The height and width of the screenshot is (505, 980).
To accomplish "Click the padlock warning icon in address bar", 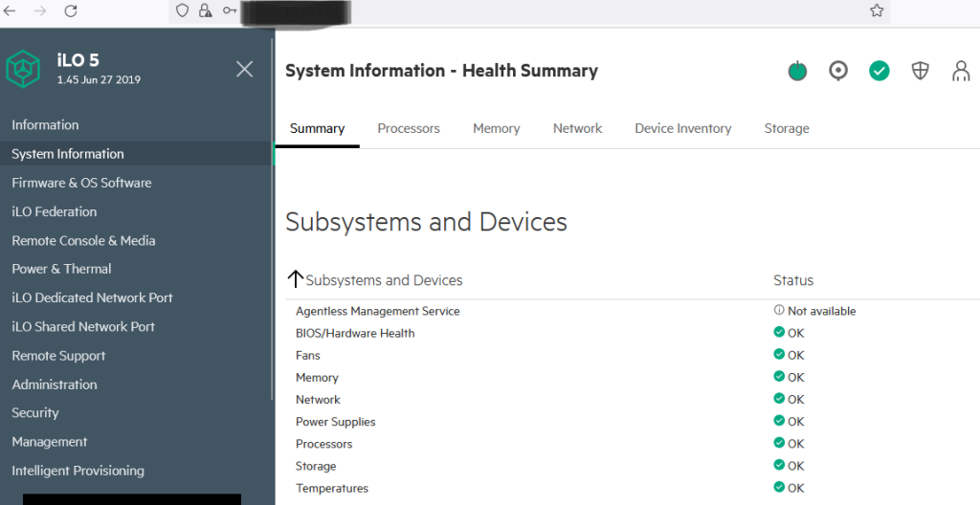I will click(205, 10).
